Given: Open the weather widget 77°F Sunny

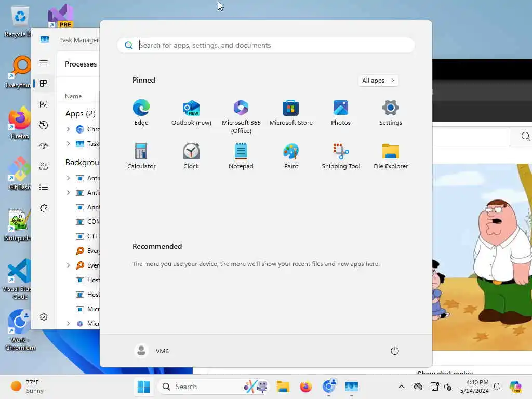Looking at the screenshot, I should pyautogui.click(x=28, y=387).
